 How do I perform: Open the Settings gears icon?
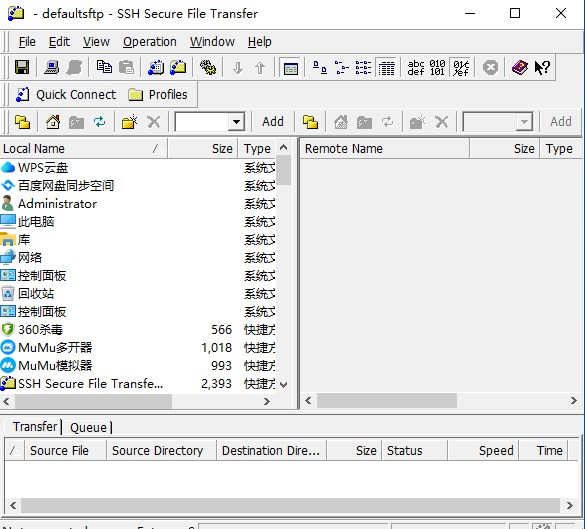(x=208, y=68)
